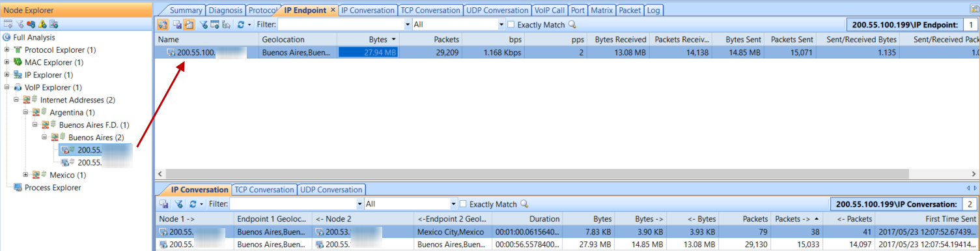The width and height of the screenshot is (980, 251).
Task: Open the Filter dropdown arrow in lower conversation toolbar
Action: (359, 204)
